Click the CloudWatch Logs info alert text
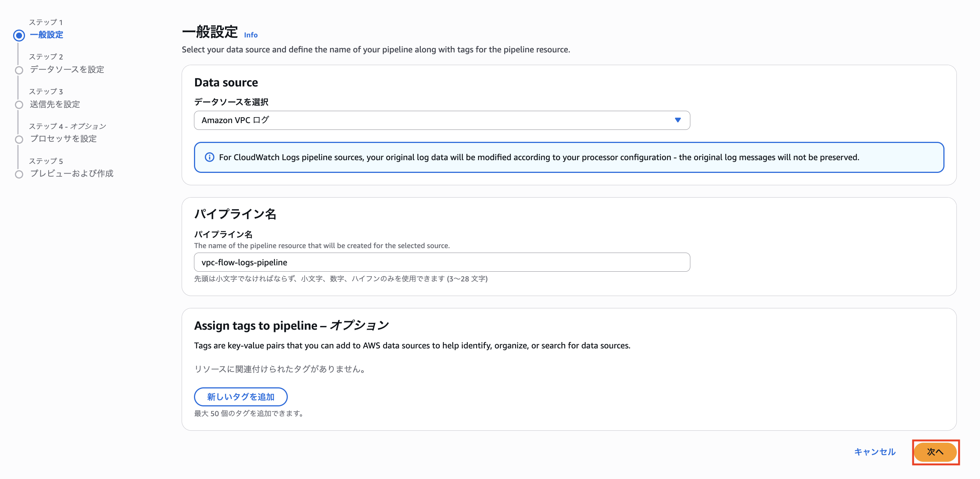The width and height of the screenshot is (980, 479). [539, 157]
